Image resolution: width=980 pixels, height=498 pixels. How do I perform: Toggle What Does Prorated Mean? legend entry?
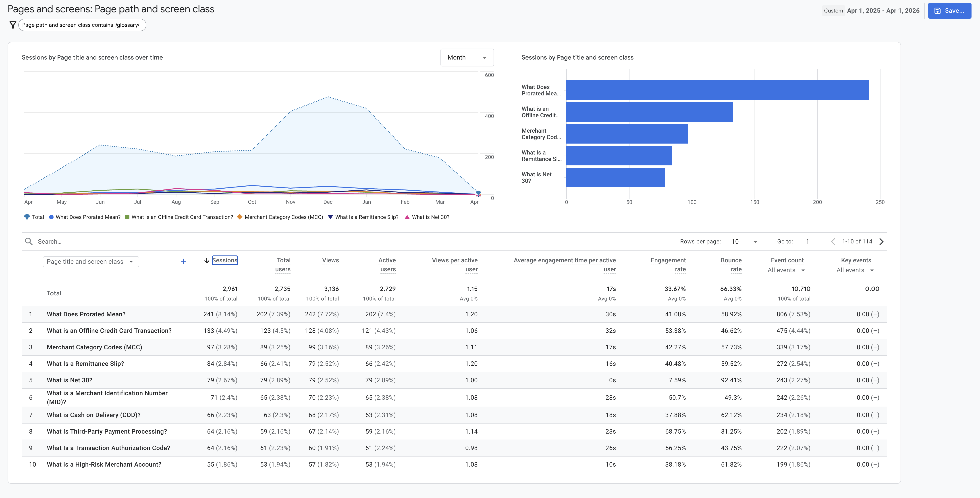(85, 217)
